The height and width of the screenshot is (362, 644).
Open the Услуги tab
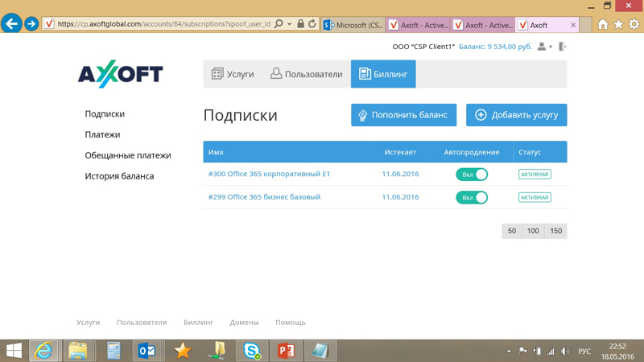tap(233, 74)
